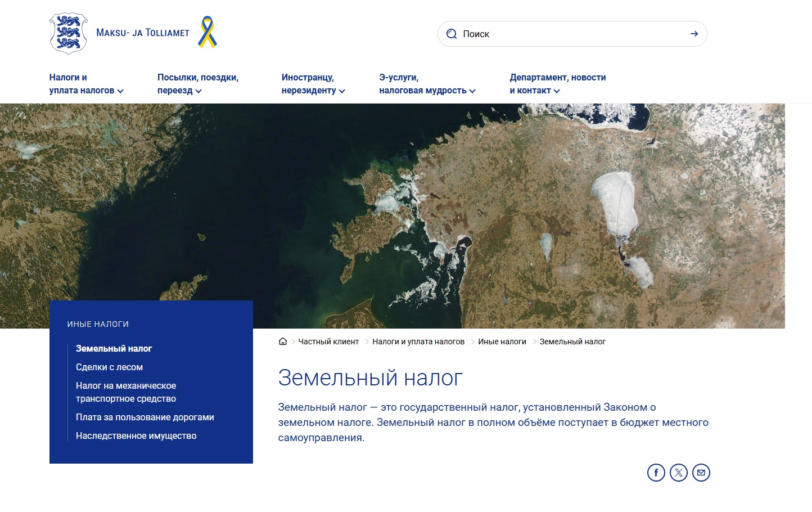Viewport: 812px width, 512px height.
Task: Select "Сделки с лесом" in sidebar
Action: click(109, 367)
